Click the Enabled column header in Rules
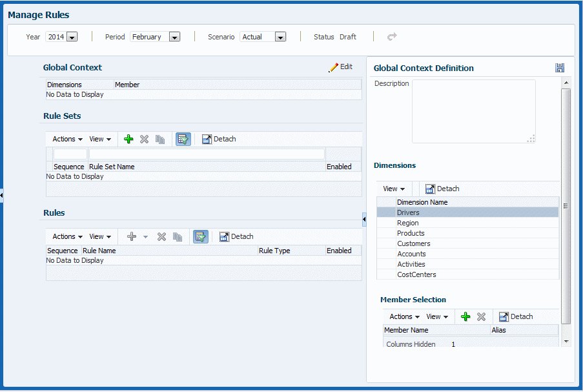The height and width of the screenshot is (392, 583). (x=343, y=251)
